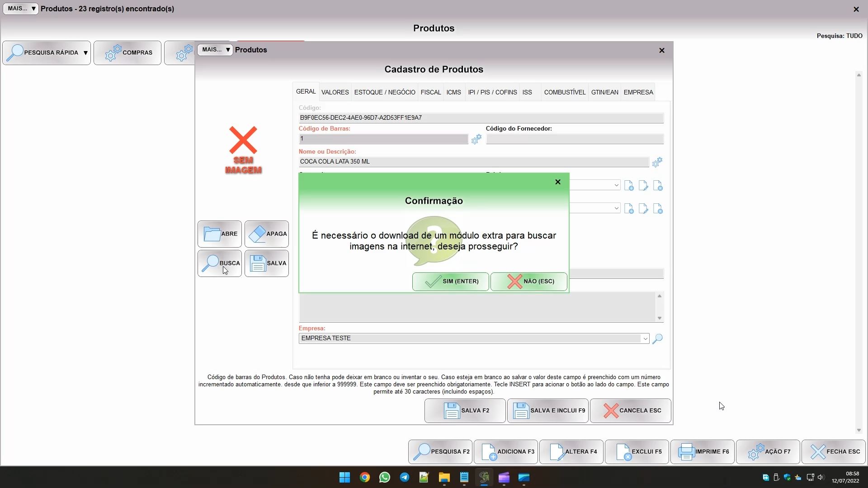This screenshot has width=868, height=488.
Task: Select the GTIN/EAN tab
Action: click(604, 92)
